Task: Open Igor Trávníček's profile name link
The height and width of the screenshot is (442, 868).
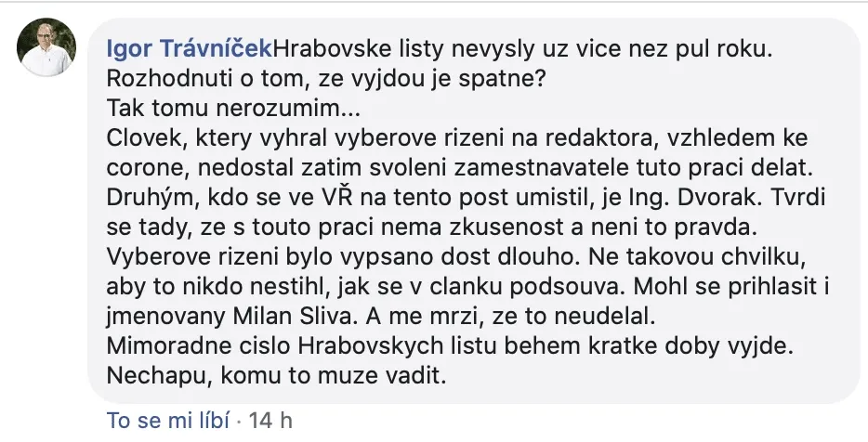Action: coord(191,45)
